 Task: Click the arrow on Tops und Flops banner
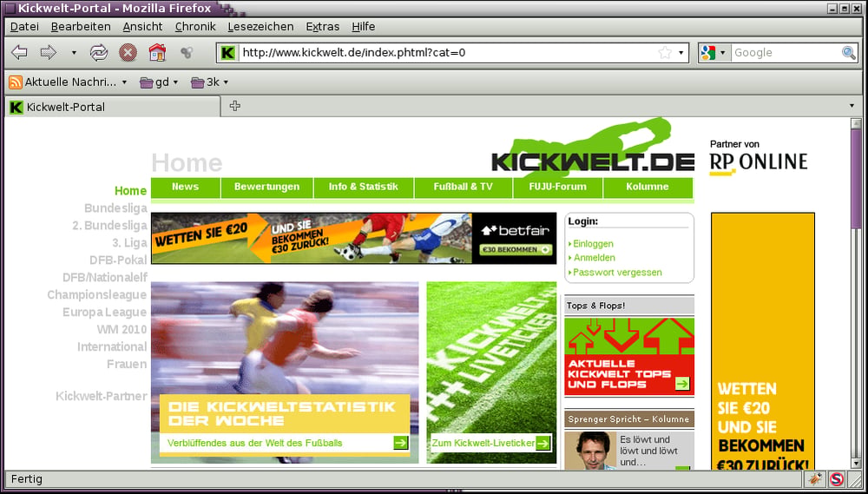click(682, 383)
